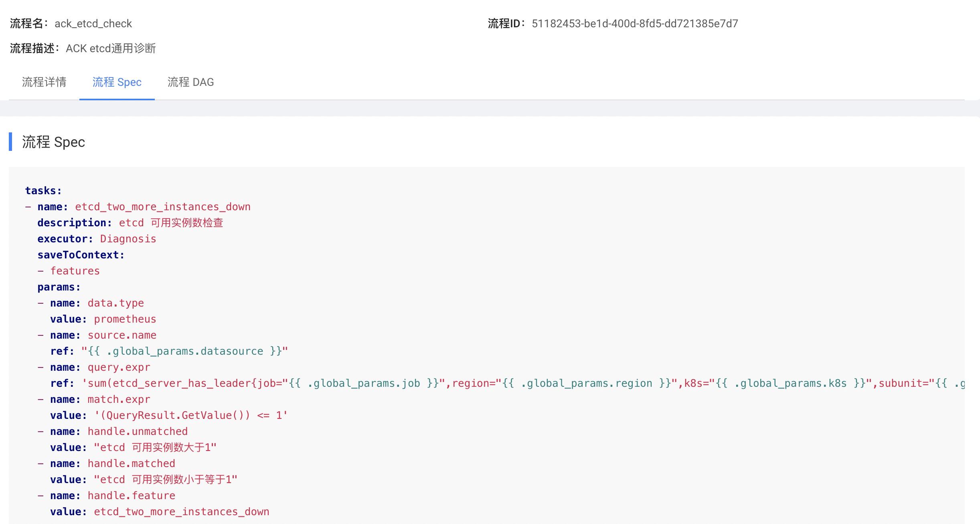Open the 流程详情 tab
Screen dimensions: 980x524
click(44, 82)
